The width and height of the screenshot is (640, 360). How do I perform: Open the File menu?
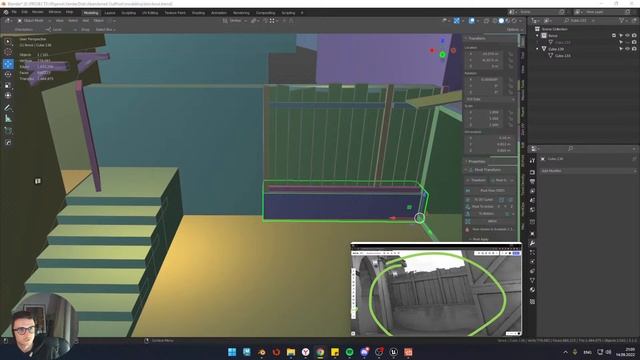(14, 12)
